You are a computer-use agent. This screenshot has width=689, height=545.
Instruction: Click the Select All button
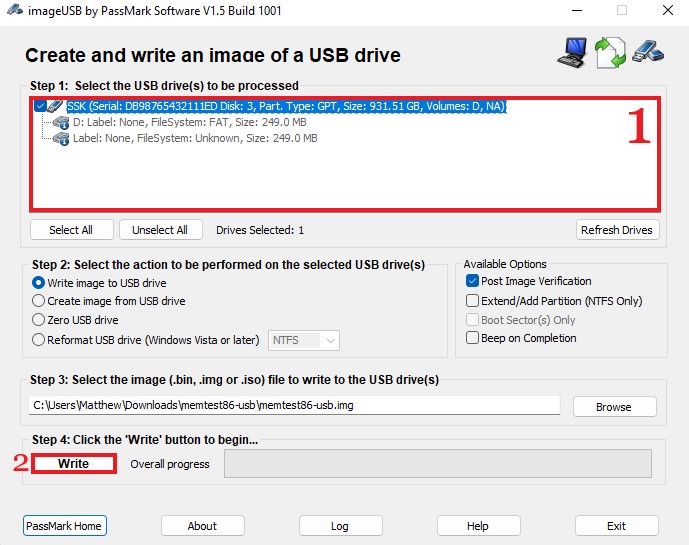71,230
